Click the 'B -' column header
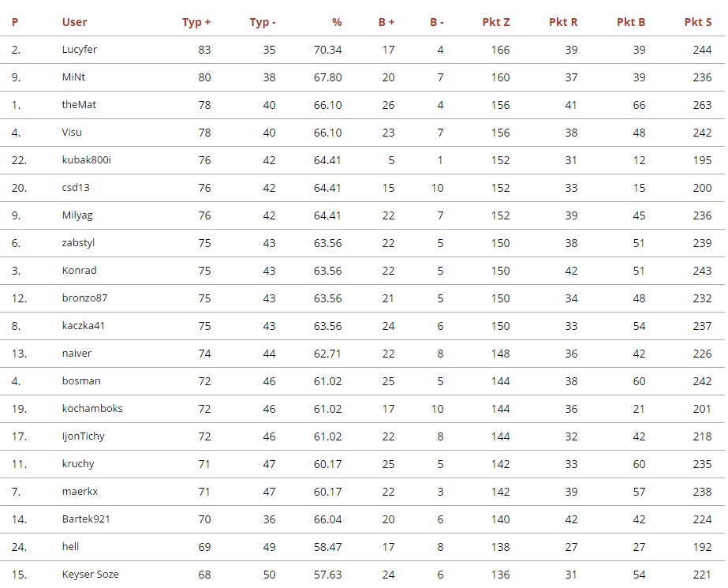This screenshot has height=588, width=728. (x=437, y=22)
